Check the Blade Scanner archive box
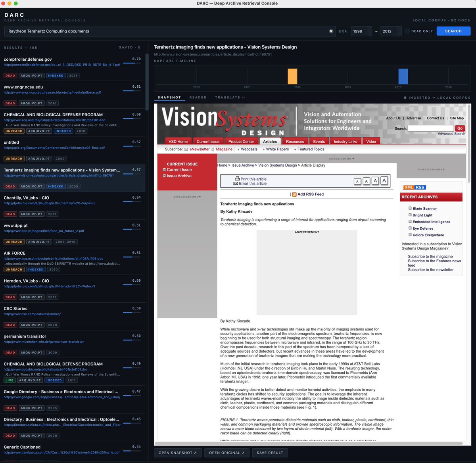This screenshot has height=463, width=476. pyautogui.click(x=410, y=208)
